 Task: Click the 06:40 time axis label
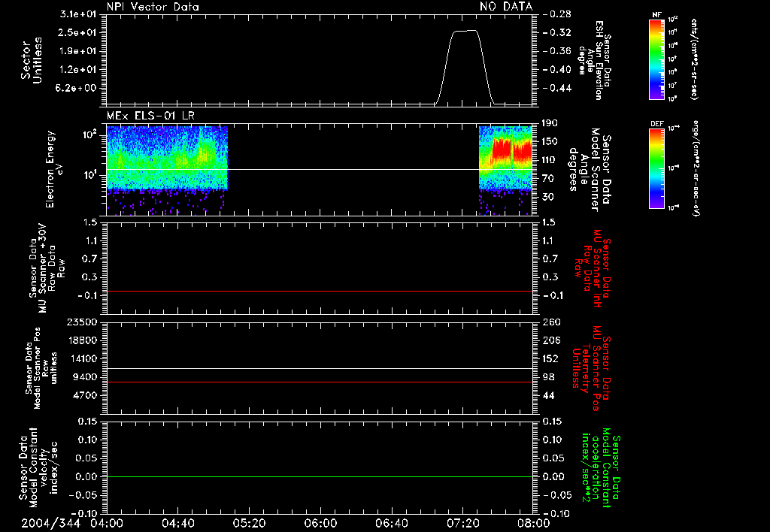click(391, 523)
